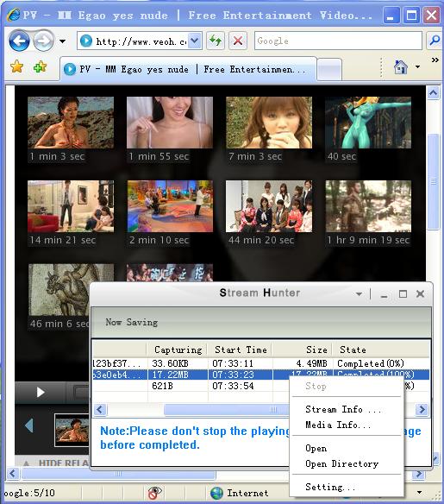Select the 621B capture row
444x504 pixels.
click(x=191, y=386)
